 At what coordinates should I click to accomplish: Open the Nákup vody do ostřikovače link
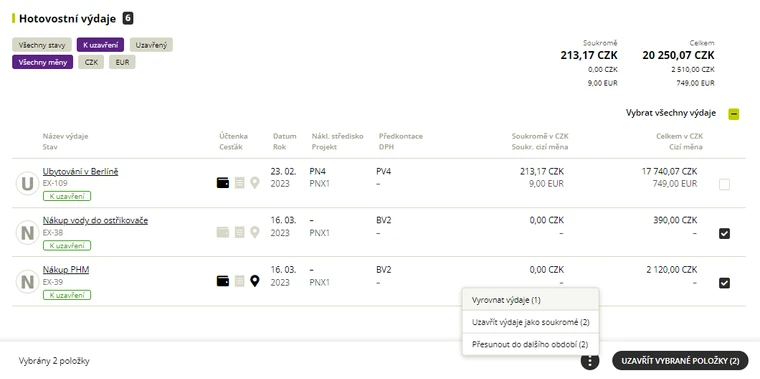click(x=95, y=221)
